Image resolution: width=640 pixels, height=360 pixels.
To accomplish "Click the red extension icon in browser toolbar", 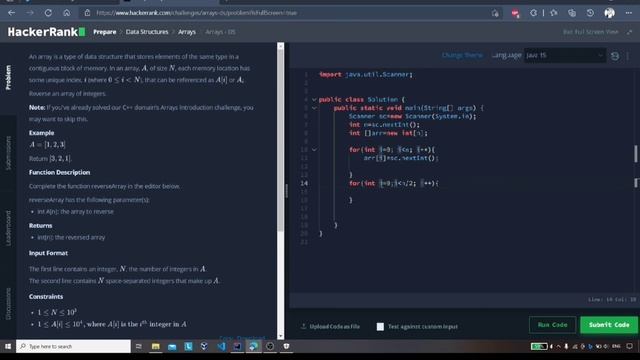I will (515, 13).
